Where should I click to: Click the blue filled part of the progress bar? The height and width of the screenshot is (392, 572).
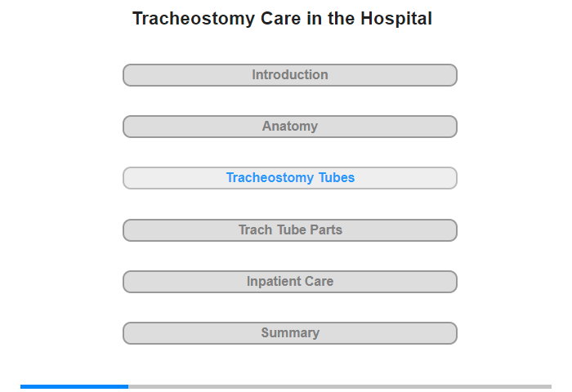(74, 386)
